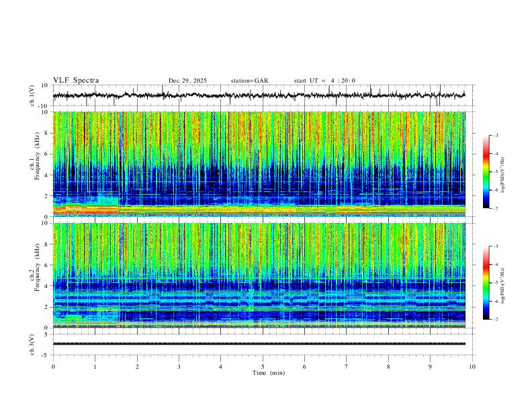Click time axis tick label '9'
The image size is (532, 411).
coord(430,367)
